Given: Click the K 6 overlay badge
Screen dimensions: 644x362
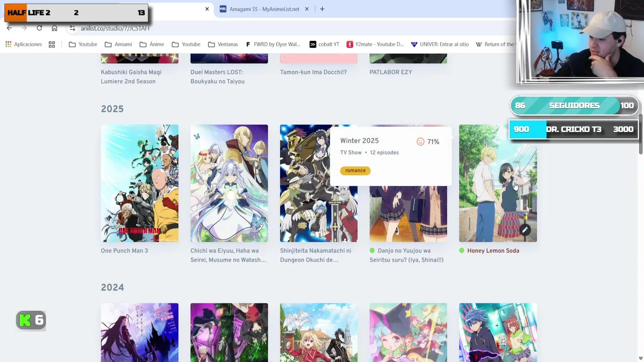Looking at the screenshot, I should click(31, 320).
